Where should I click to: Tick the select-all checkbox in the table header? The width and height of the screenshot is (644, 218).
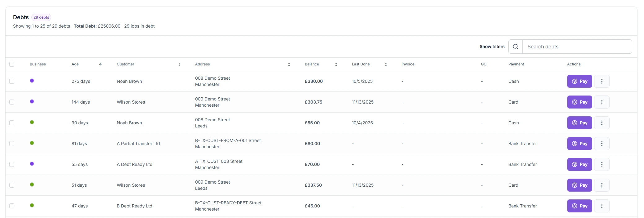pos(12,64)
